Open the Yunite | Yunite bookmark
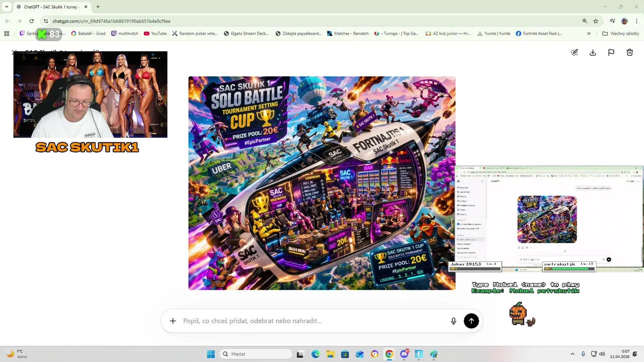The width and height of the screenshot is (644, 362). click(x=493, y=34)
